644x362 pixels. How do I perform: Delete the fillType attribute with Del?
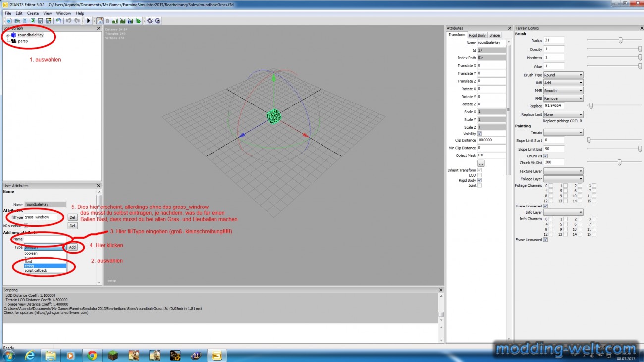coord(72,217)
